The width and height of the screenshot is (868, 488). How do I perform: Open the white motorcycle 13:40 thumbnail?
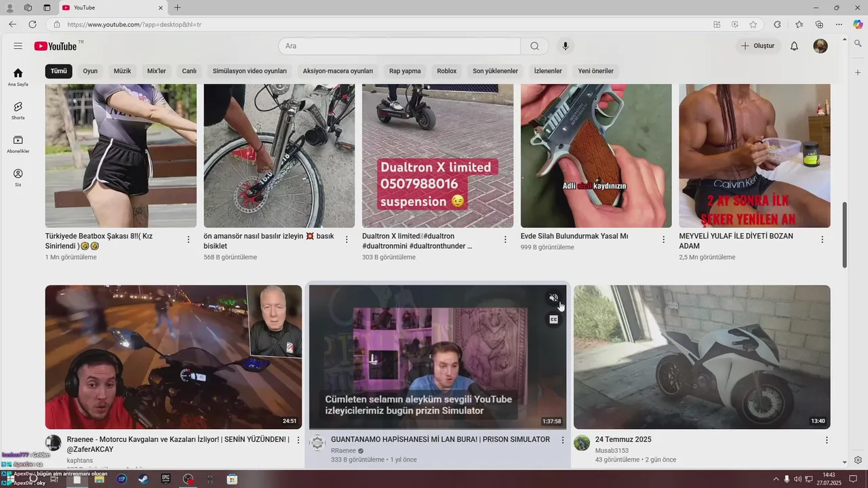click(x=702, y=357)
